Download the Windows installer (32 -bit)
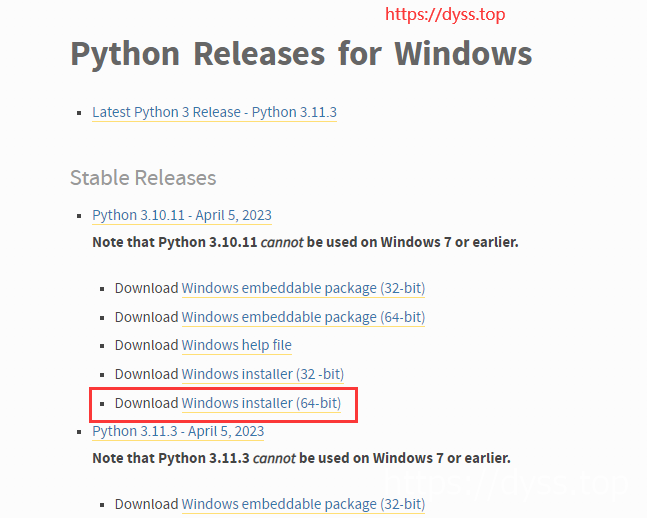Screen dimensions: 647x518 (262, 374)
